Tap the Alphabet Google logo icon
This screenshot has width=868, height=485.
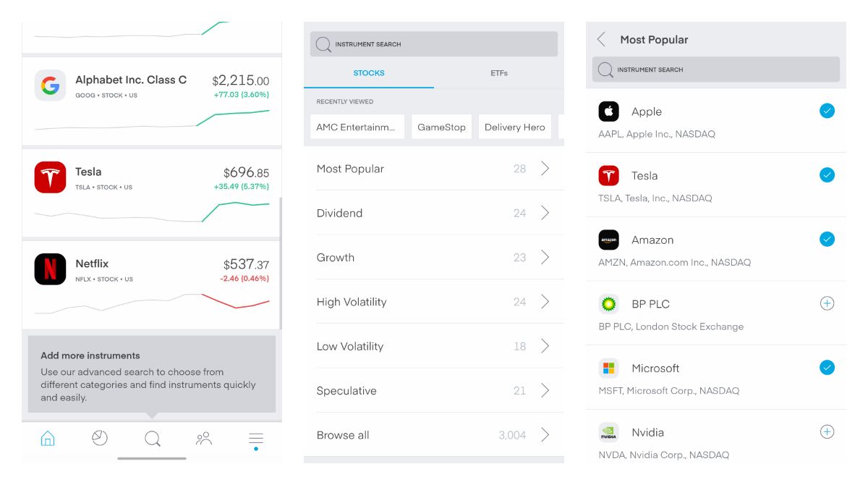50,85
